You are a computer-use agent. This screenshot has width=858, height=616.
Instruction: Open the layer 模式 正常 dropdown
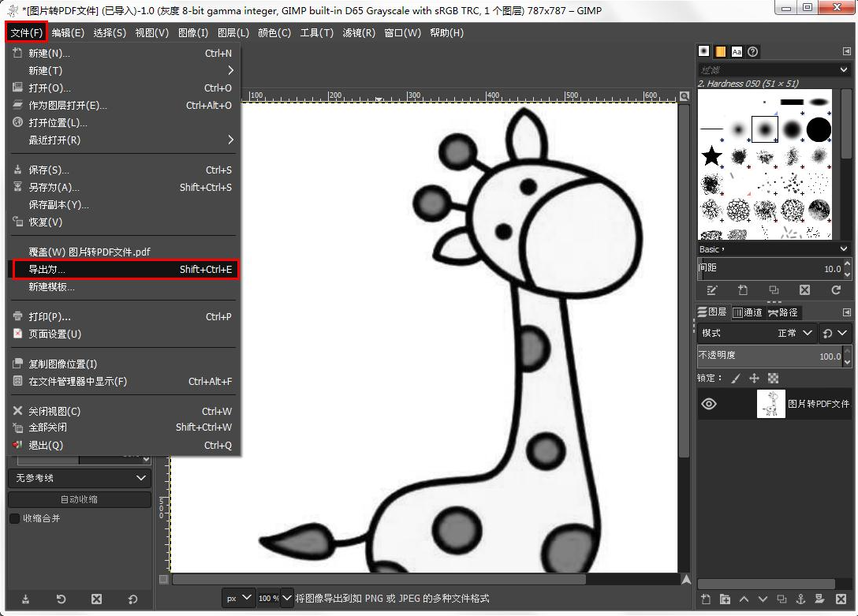[757, 333]
